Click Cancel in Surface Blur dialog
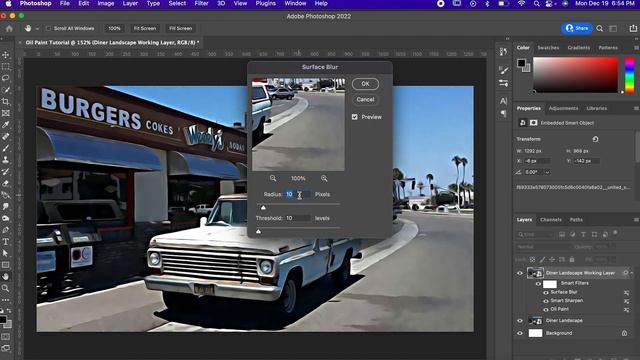Viewport: 640px width, 360px height. [365, 99]
